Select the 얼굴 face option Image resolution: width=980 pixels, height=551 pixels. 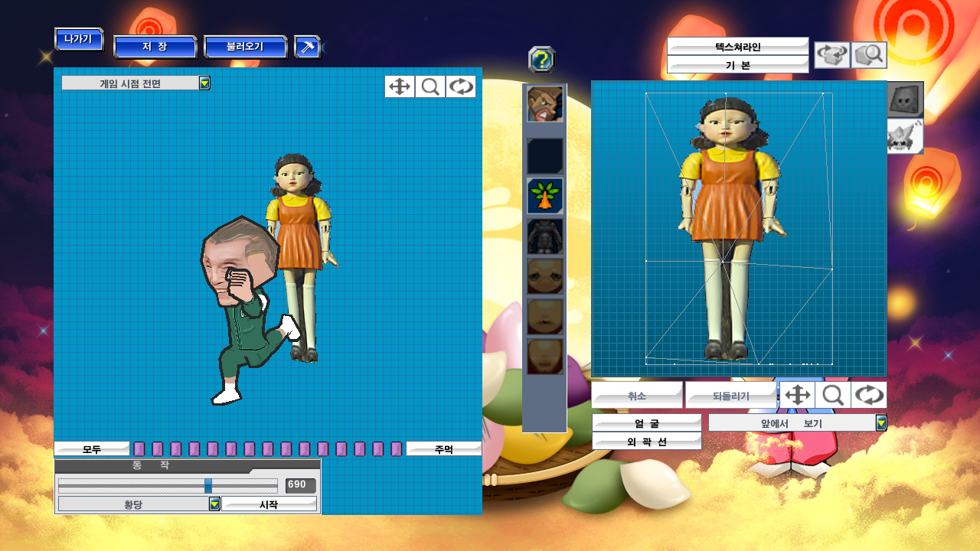(x=647, y=422)
